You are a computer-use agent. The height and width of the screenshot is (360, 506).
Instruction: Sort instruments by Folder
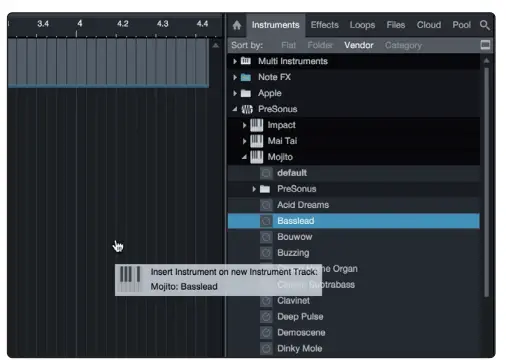(320, 45)
